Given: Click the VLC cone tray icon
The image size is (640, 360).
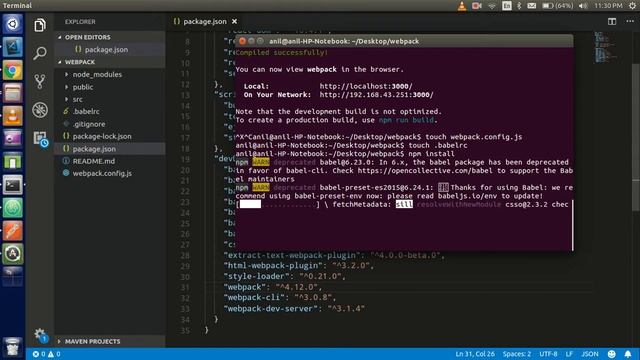Looking at the screenshot, I should pos(462,6).
